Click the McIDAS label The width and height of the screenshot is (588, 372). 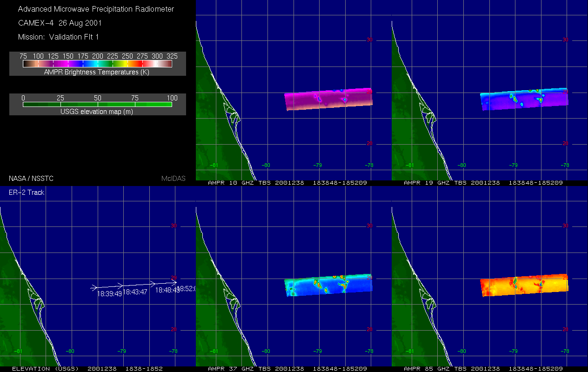coord(173,178)
